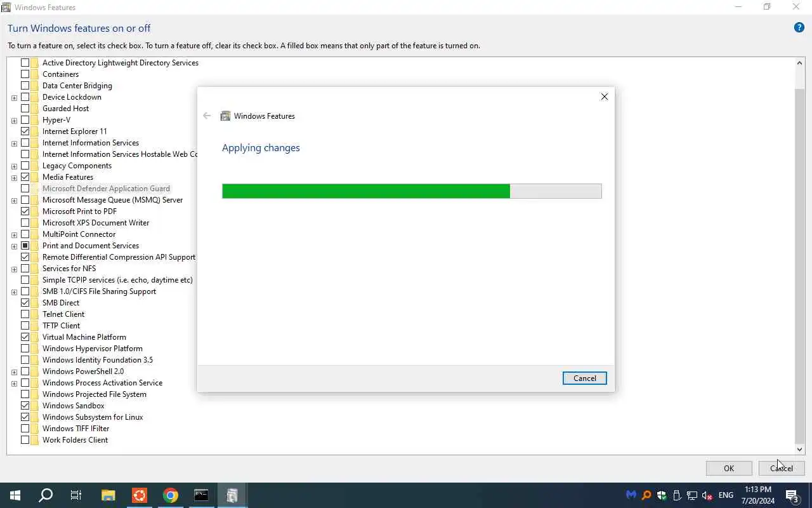Open Task View from the taskbar
The image size is (812, 508).
click(x=76, y=495)
